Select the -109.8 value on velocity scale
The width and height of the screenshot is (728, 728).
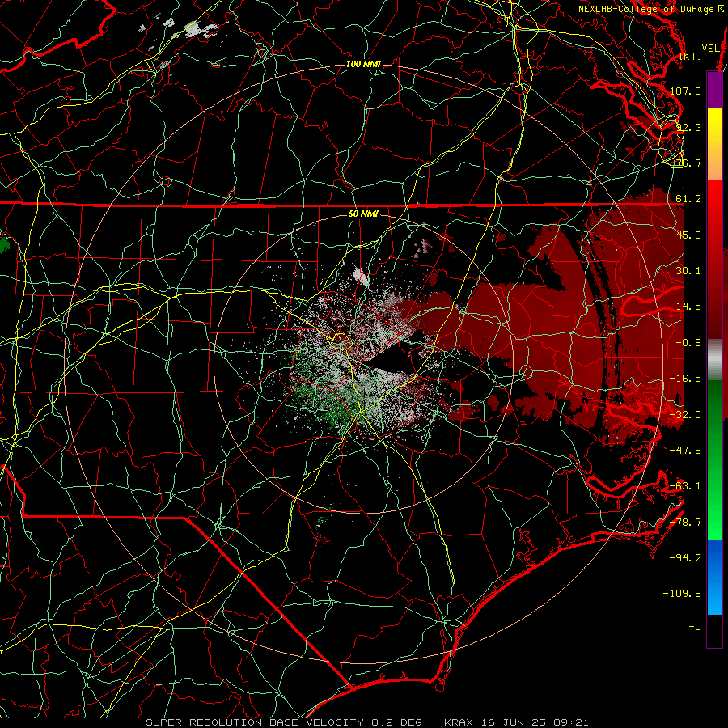683,594
